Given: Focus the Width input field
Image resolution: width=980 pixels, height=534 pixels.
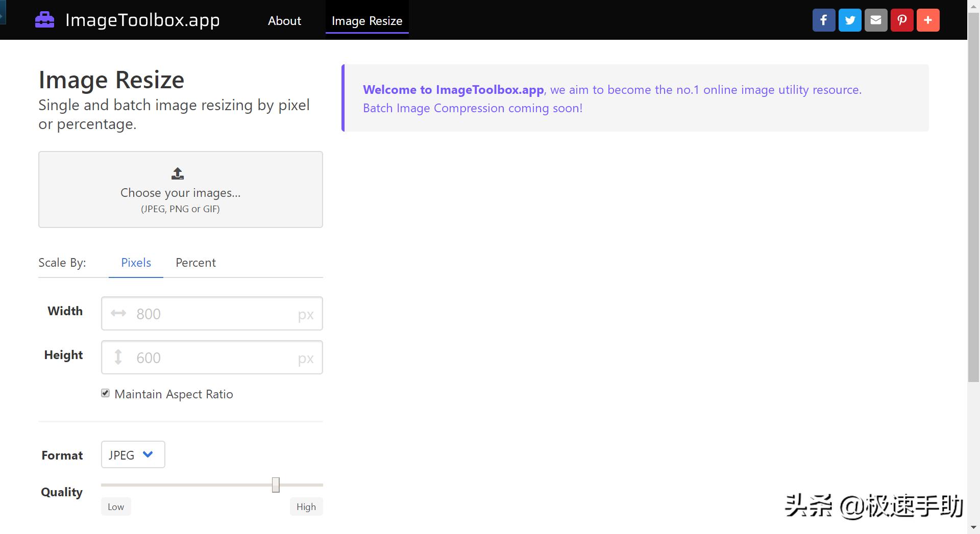Looking at the screenshot, I should pos(214,314).
